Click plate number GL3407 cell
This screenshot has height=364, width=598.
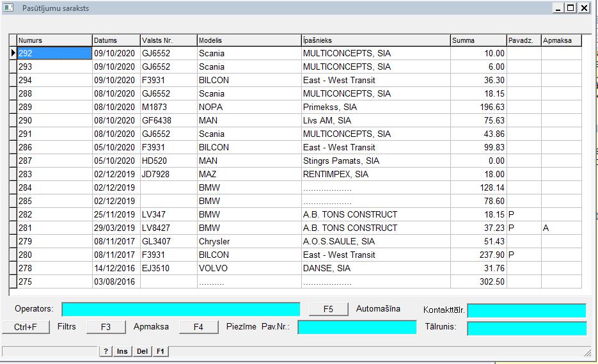[x=169, y=242]
